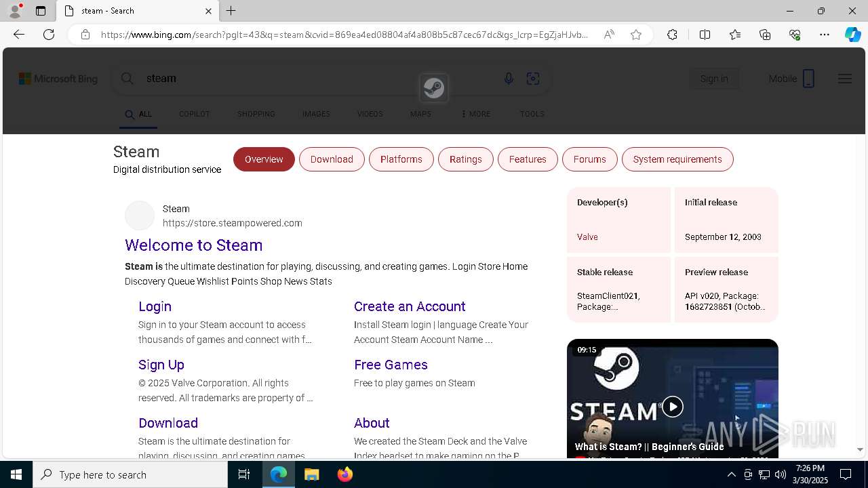
Task: Click Sign in button
Action: tap(714, 79)
